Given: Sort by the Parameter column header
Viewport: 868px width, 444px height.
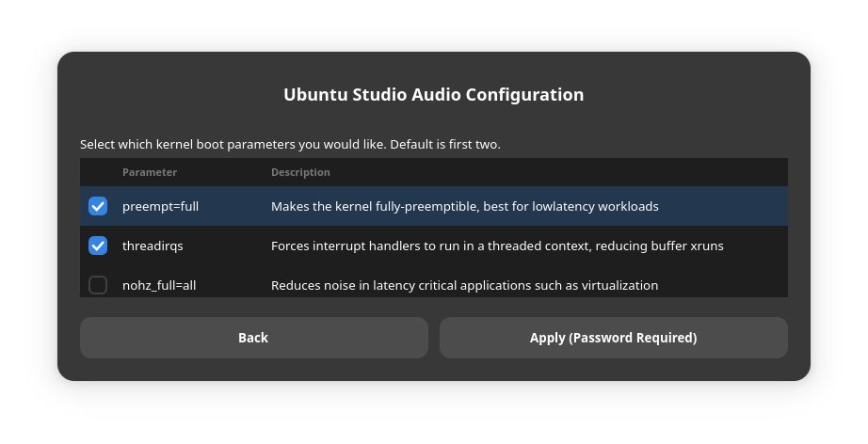Looking at the screenshot, I should tap(150, 172).
